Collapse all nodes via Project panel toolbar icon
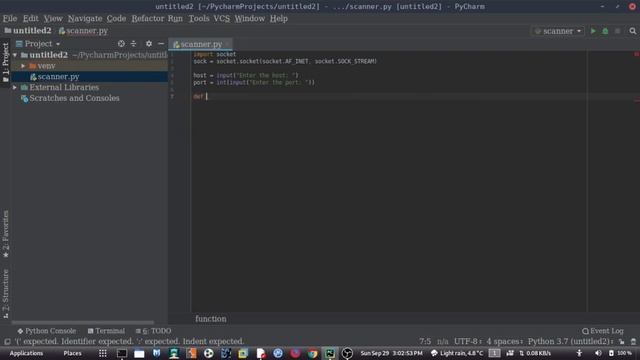 click(x=133, y=44)
